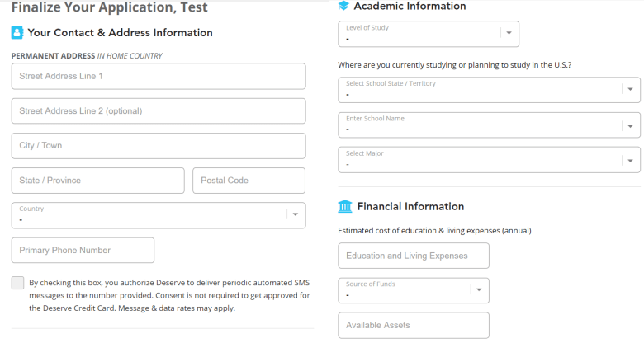Open the Country dropdown
The width and height of the screenshot is (644, 343).
[x=159, y=215]
